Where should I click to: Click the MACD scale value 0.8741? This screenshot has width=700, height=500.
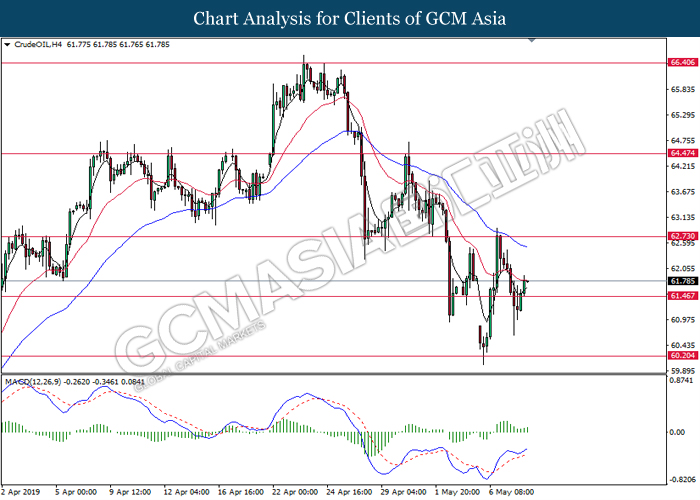[x=683, y=380]
